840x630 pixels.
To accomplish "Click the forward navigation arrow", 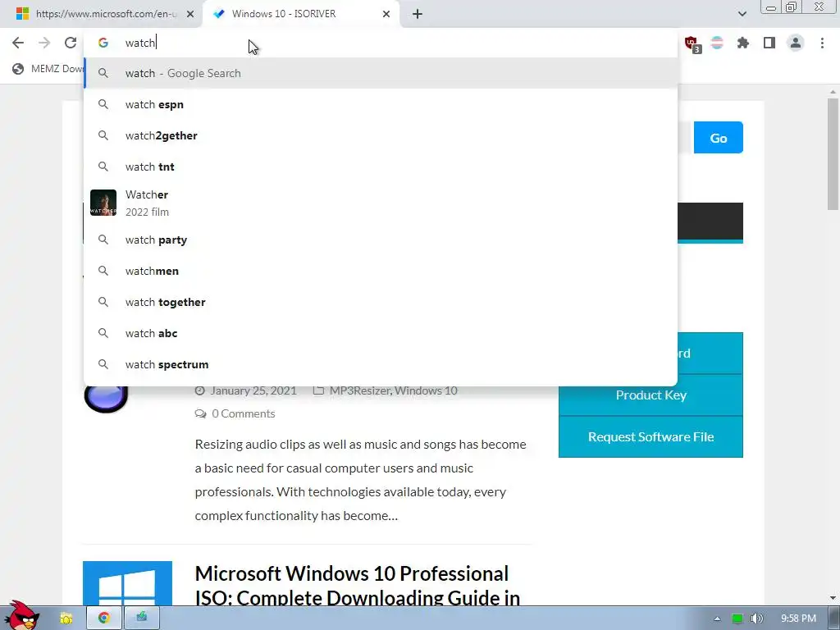I will click(x=44, y=43).
